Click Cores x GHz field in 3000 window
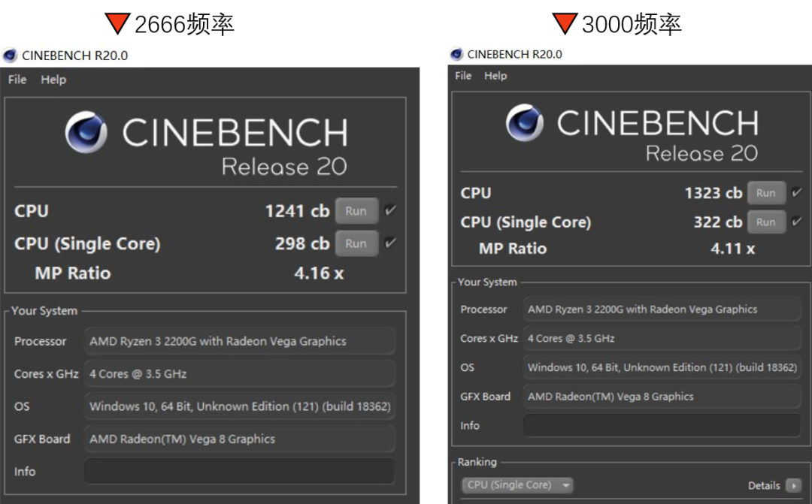This screenshot has height=504, width=812. 662,339
